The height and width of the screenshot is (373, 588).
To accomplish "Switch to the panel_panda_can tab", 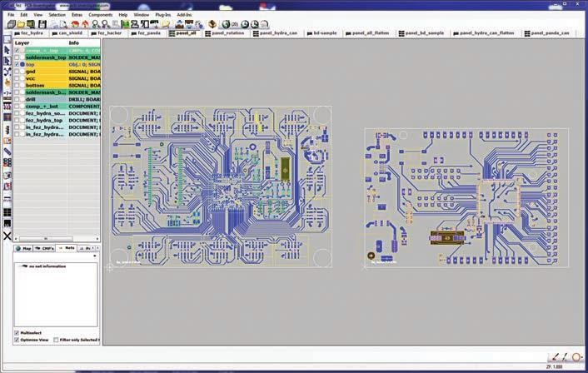I will coord(547,33).
